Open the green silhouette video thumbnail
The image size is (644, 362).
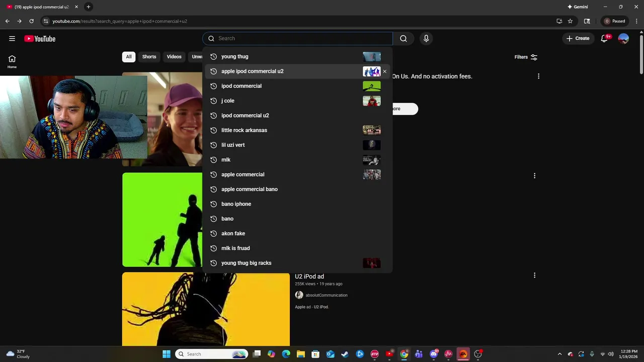(x=163, y=220)
